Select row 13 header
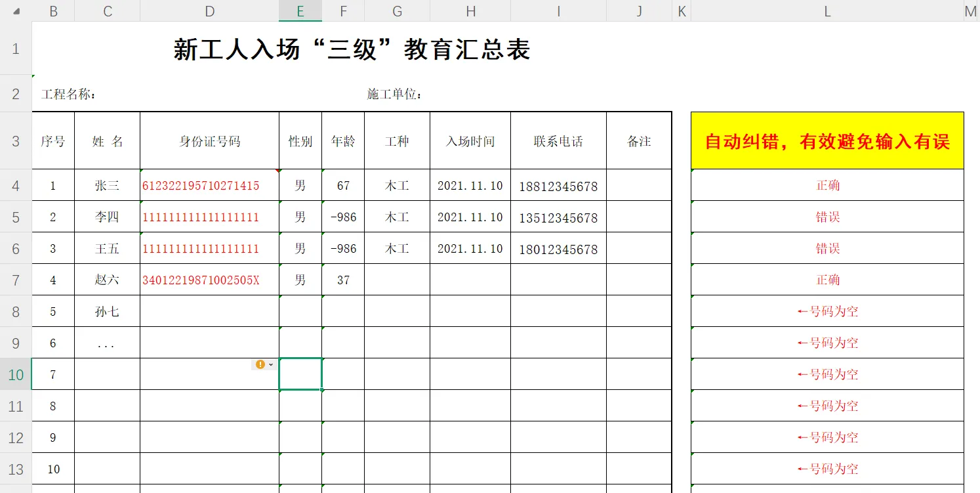This screenshot has height=493, width=980. coord(16,469)
